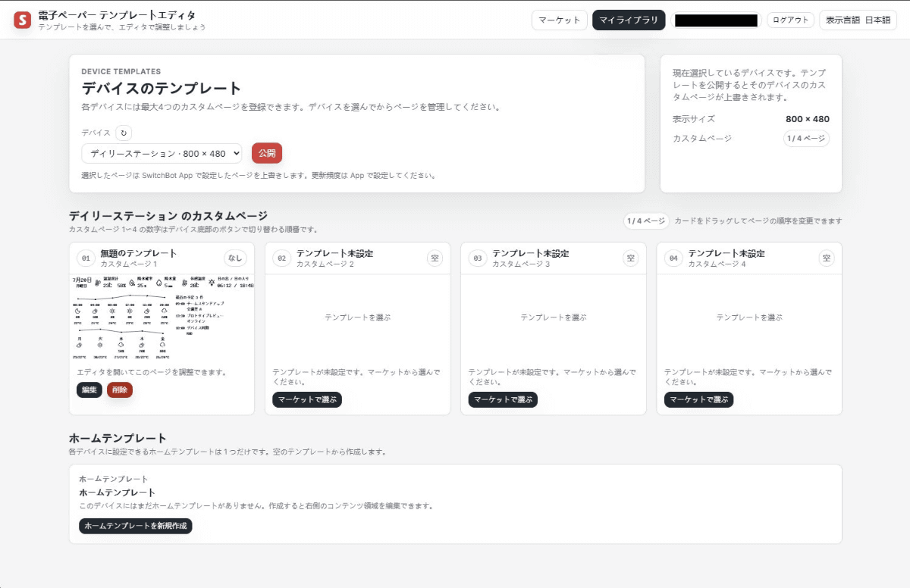The height and width of the screenshot is (588, 910).
Task: Click 空 badge on カスタムページ 3
Action: click(x=630, y=258)
